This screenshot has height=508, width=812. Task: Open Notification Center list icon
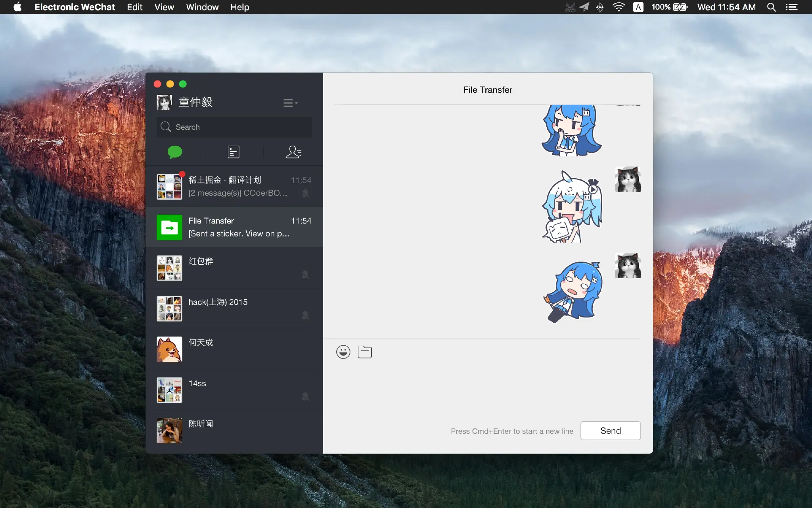point(792,7)
